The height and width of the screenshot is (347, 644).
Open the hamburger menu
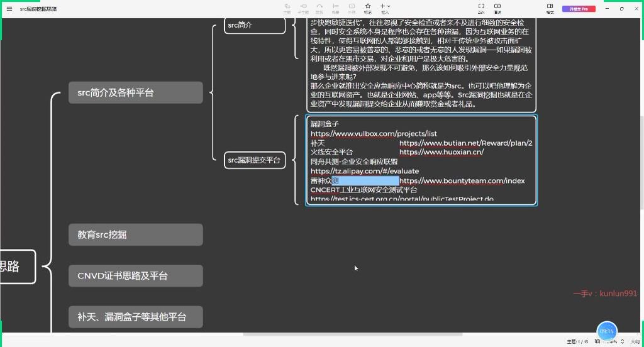pyautogui.click(x=9, y=9)
